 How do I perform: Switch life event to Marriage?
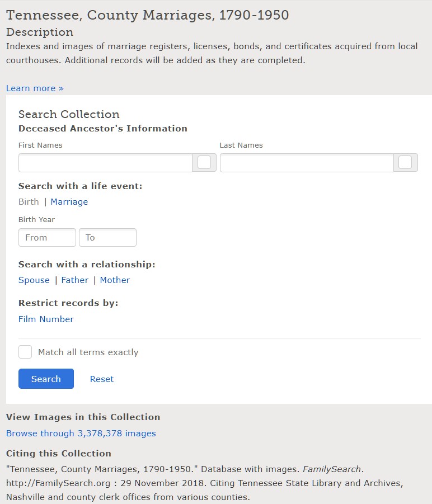pyautogui.click(x=69, y=202)
